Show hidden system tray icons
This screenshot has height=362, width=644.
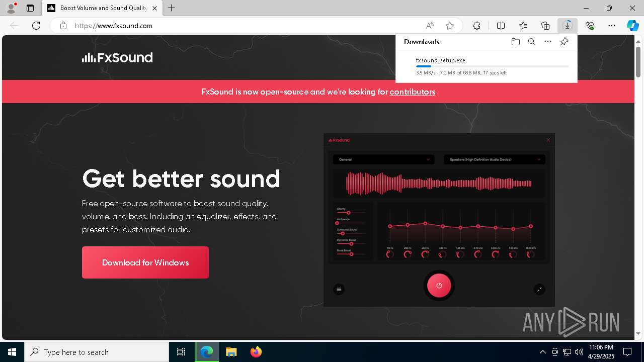pyautogui.click(x=542, y=352)
